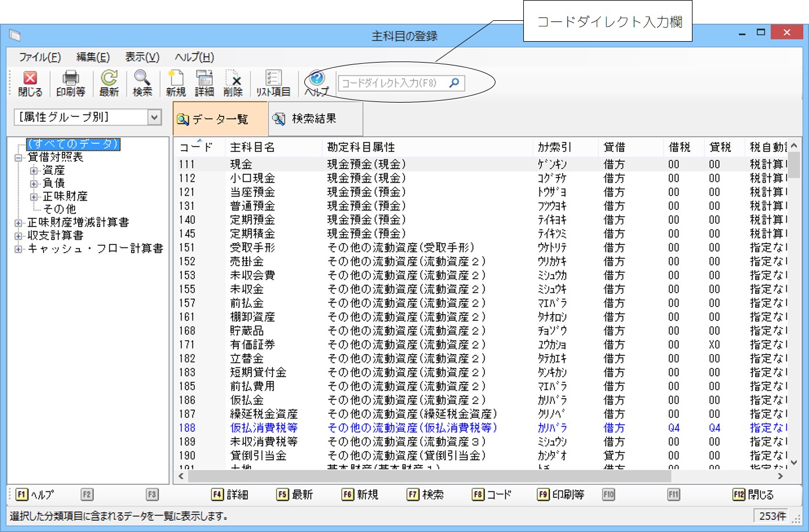Screen dimensions: 809x532
Task: Open search with the 検索 magnifier icon
Action: pos(142,83)
